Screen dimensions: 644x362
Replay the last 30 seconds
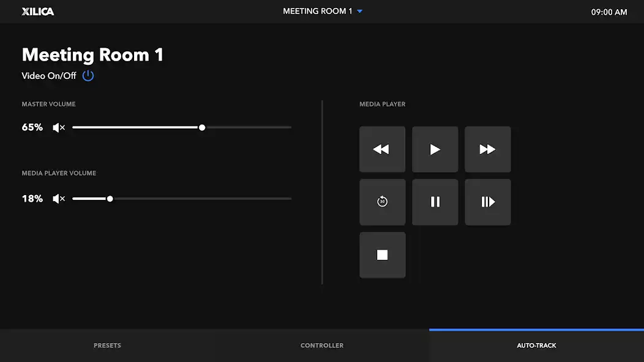(x=382, y=202)
